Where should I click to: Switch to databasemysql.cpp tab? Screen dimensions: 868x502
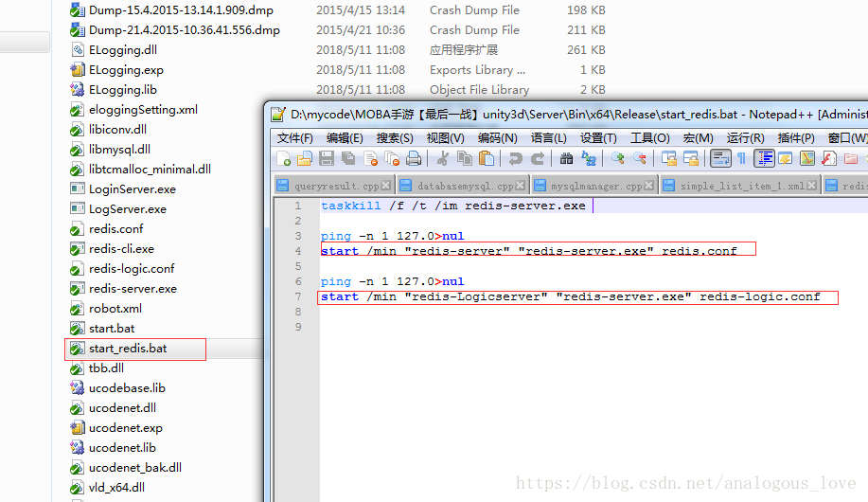click(462, 186)
